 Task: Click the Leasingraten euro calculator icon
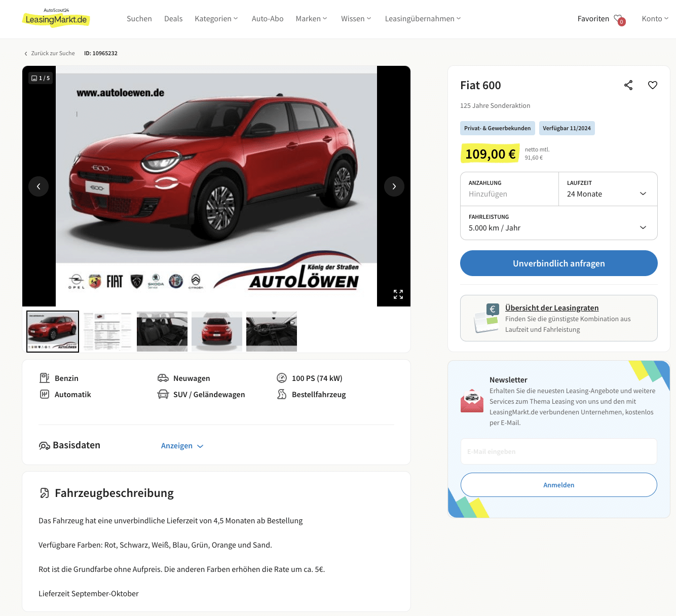click(x=486, y=318)
